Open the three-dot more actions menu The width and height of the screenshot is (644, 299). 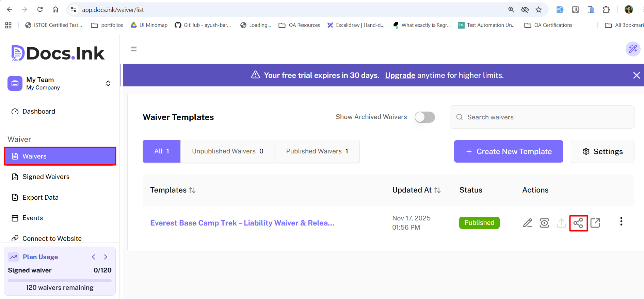[621, 222]
